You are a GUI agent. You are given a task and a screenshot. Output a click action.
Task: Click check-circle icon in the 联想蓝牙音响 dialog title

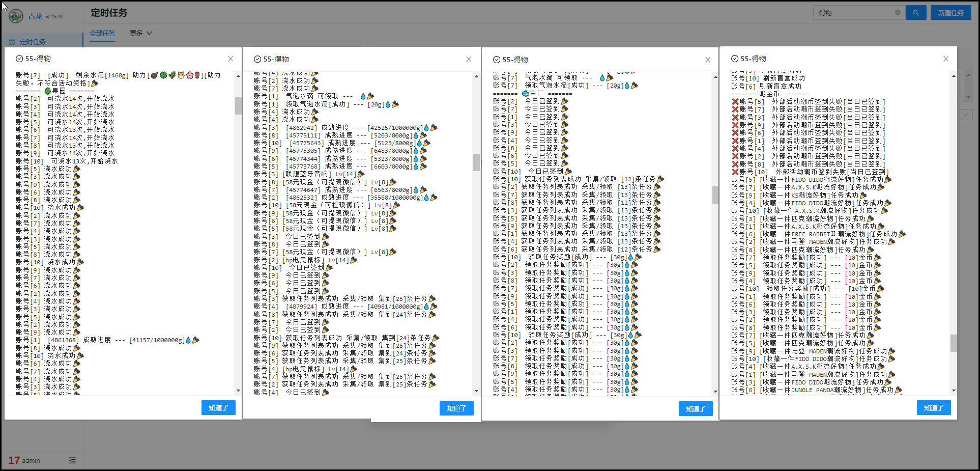click(x=257, y=59)
